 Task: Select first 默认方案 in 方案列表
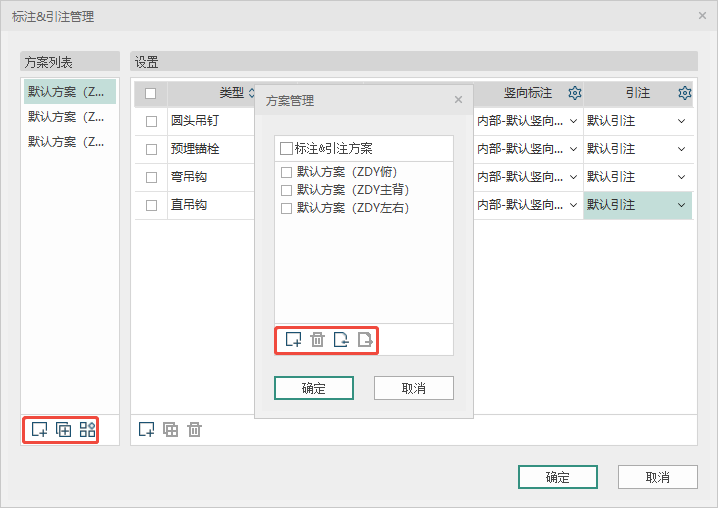[x=70, y=92]
